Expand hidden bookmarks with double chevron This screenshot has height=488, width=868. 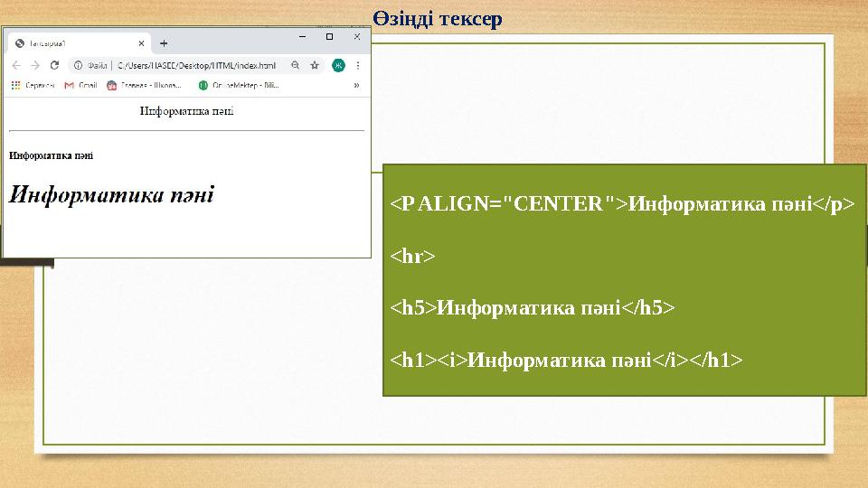(x=356, y=85)
